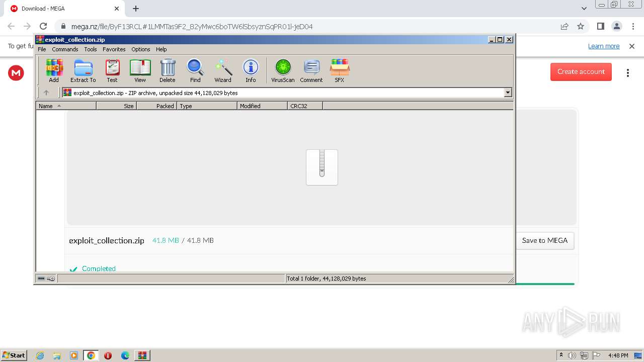Open the Chrome profile icon

(617, 26)
